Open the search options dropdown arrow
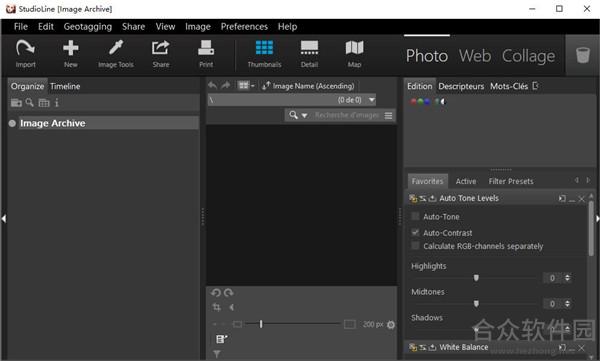The image size is (600, 361). click(305, 115)
